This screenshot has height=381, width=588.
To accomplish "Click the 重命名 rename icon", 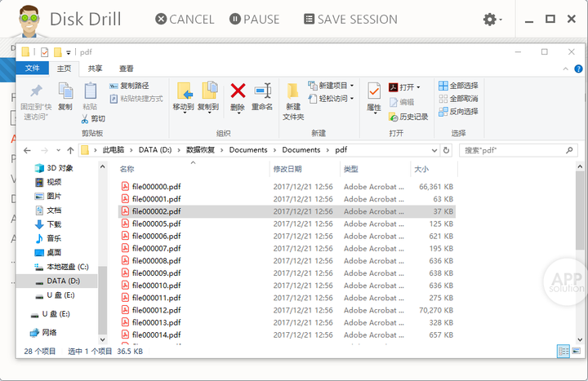I will pyautogui.click(x=262, y=91).
